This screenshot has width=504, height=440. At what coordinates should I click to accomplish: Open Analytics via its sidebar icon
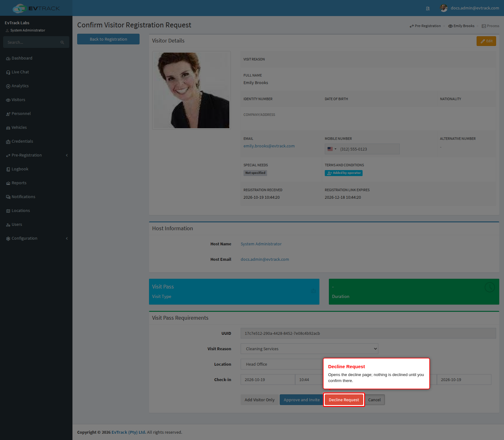tap(8, 86)
